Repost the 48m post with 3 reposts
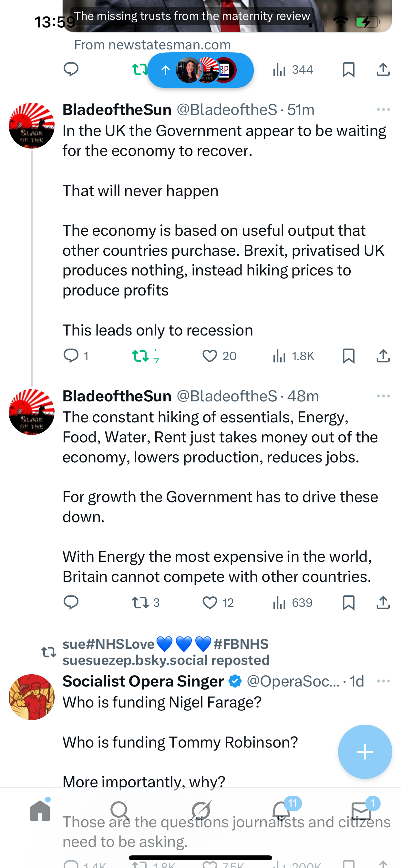 (140, 603)
